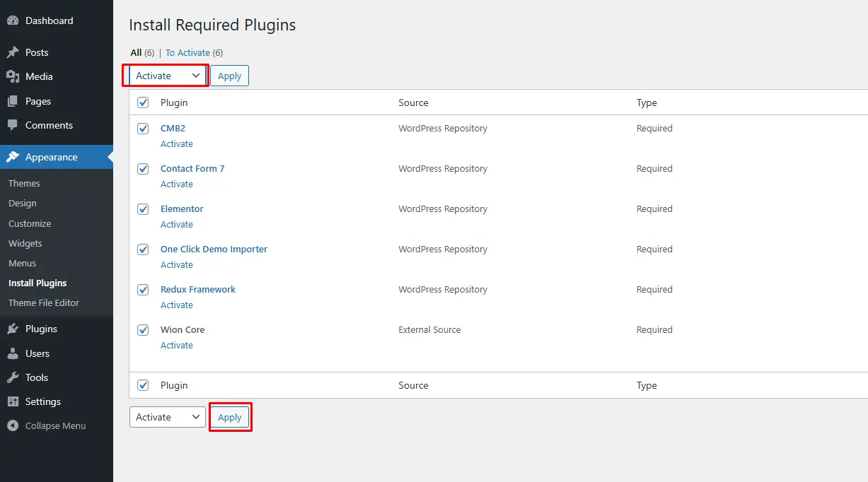
Task: Uncheck the Contact Form 7 checkbox
Action: 143,169
